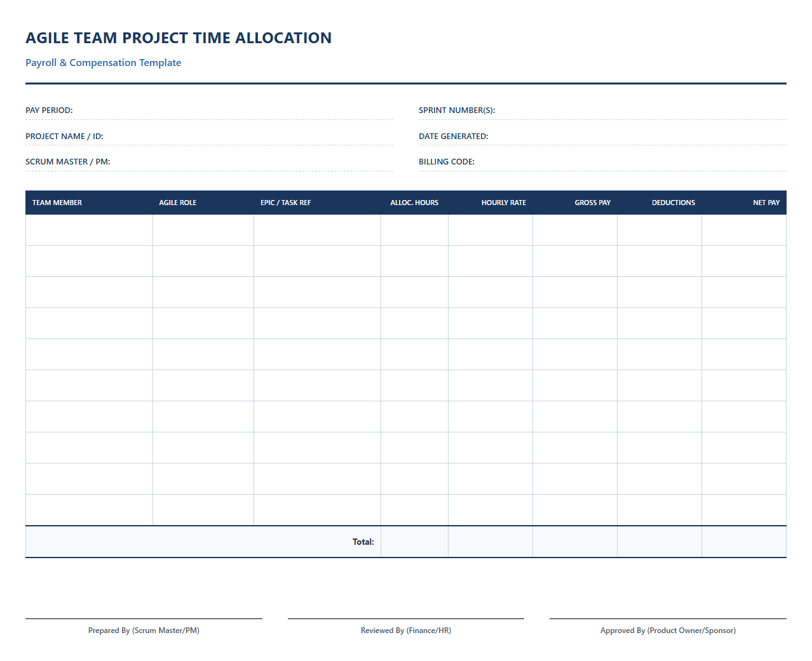Select the Alloc. Hours column header
The image size is (812, 661).
414,203
